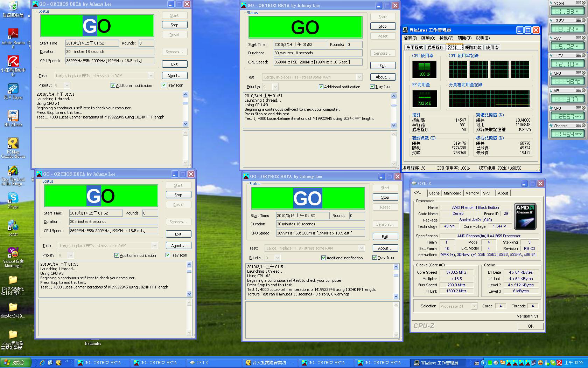This screenshot has width=588, height=368.
Task: Launch Yahoo Messenger from the desktop
Action: 13,252
